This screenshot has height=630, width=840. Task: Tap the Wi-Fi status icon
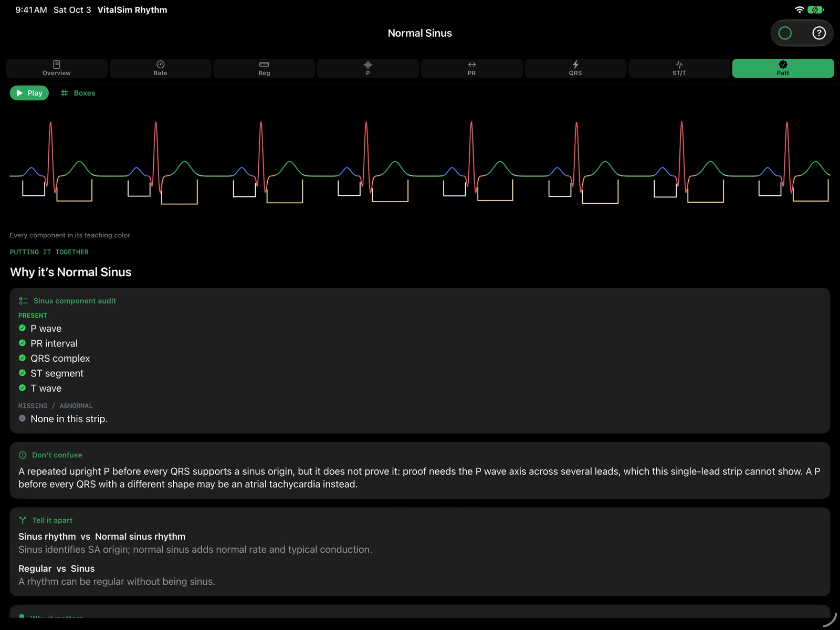pyautogui.click(x=800, y=9)
